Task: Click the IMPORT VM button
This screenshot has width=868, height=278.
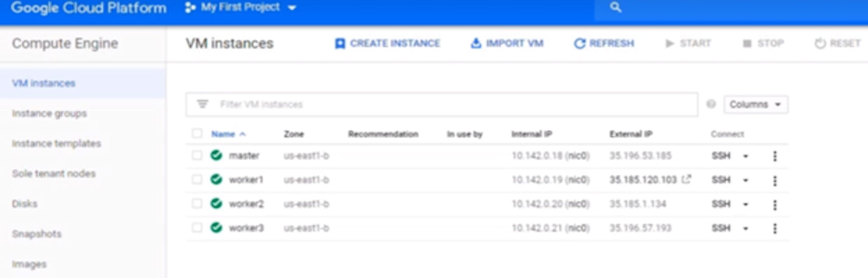Action: pyautogui.click(x=507, y=43)
